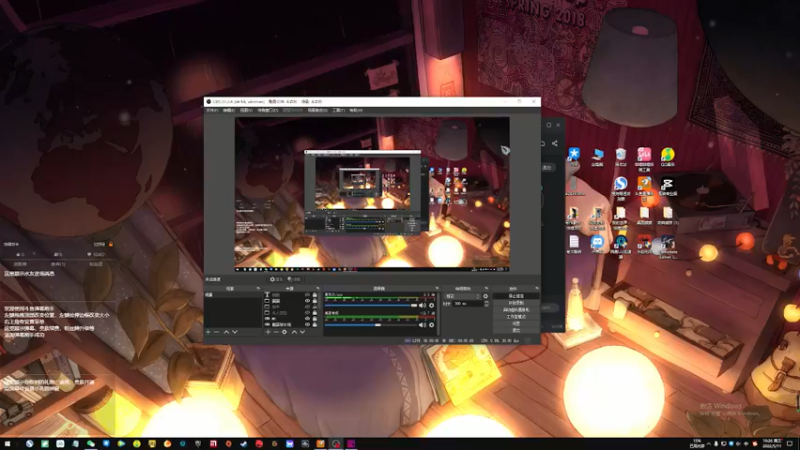Pop out the Audio Mixer dock header icon
This screenshot has width=800, height=450.
[x=437, y=288]
